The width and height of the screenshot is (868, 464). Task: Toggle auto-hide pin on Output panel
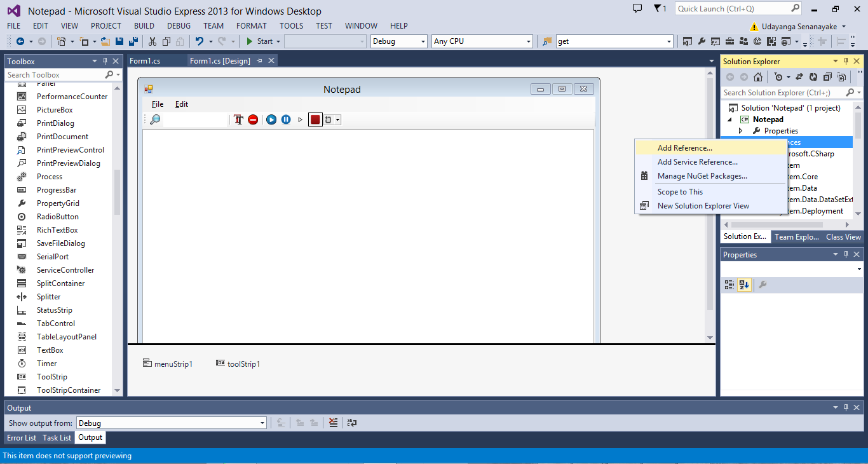point(846,407)
